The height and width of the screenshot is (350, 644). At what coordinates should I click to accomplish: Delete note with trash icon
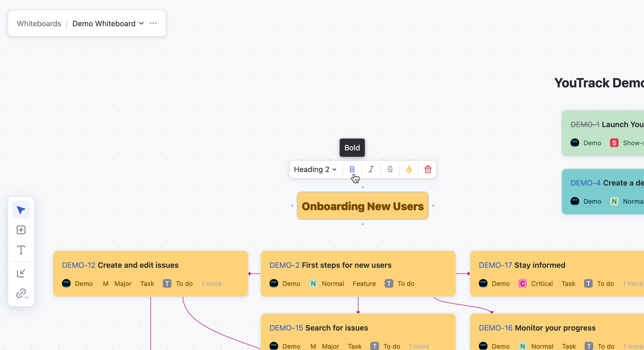428,169
